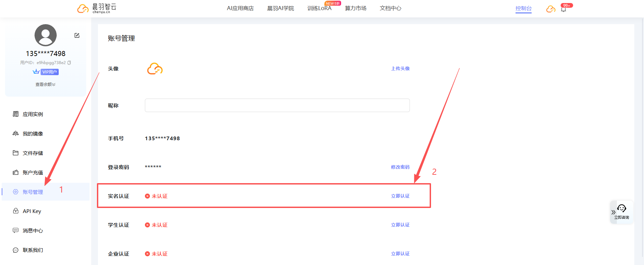Viewport: 644px width, 265px height.
Task: Open 应用实例 in the sidebar
Action: [x=33, y=114]
